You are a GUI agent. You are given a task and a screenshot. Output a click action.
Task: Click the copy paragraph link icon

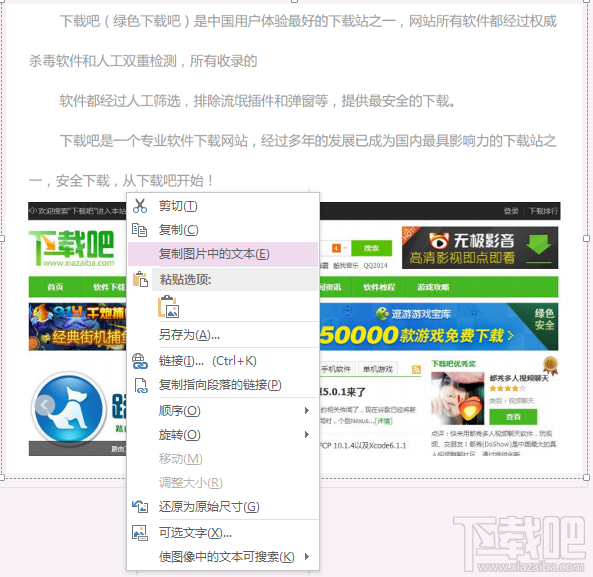point(141,385)
